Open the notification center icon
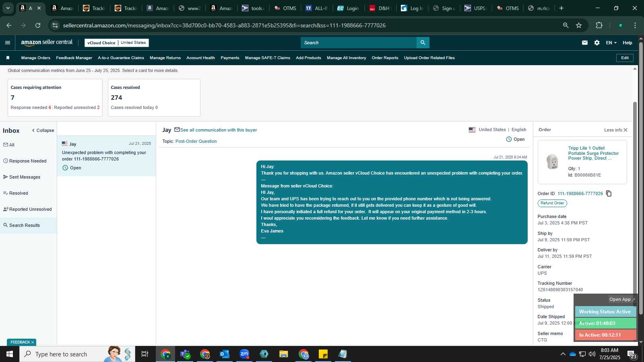 (632, 354)
